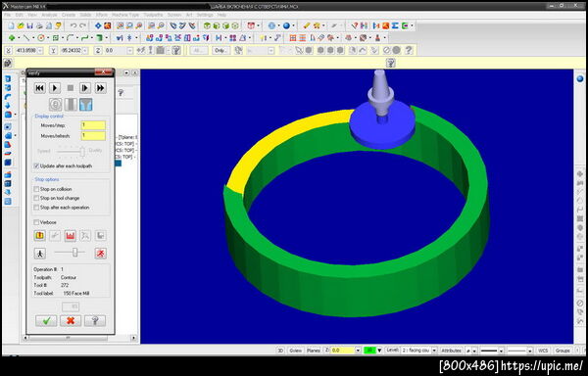This screenshot has width=588, height=376.
Task: Open the Toolpaths menu
Action: 154,15
